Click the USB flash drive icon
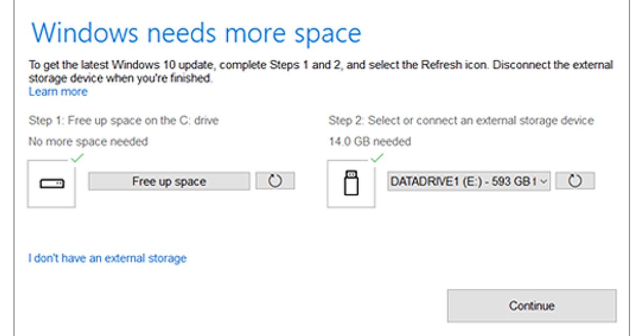The height and width of the screenshot is (336, 644). tap(351, 183)
